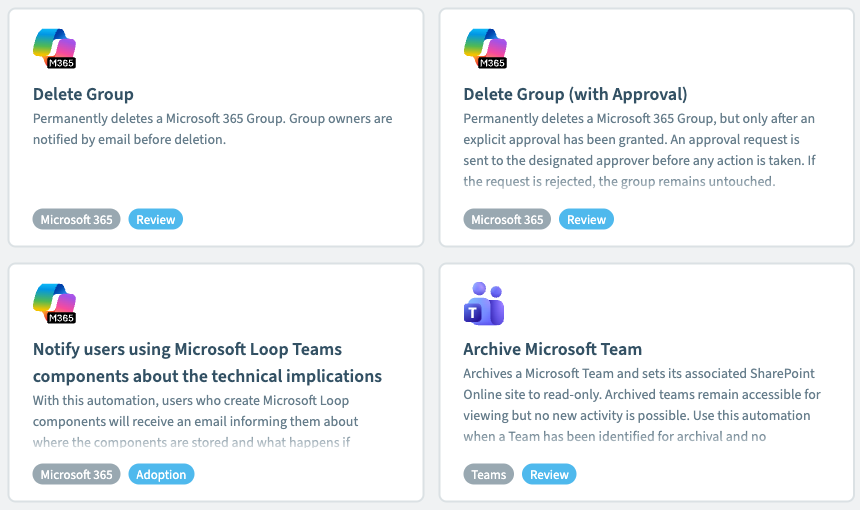The image size is (860, 510).
Task: Click the M365 Copilot icon on Delete Group card
Action: pos(54,49)
